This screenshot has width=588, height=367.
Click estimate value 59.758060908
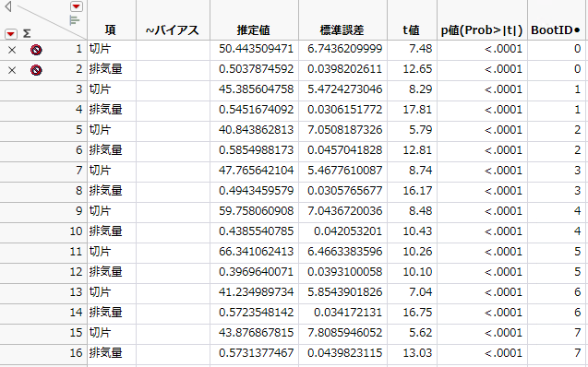click(x=256, y=210)
